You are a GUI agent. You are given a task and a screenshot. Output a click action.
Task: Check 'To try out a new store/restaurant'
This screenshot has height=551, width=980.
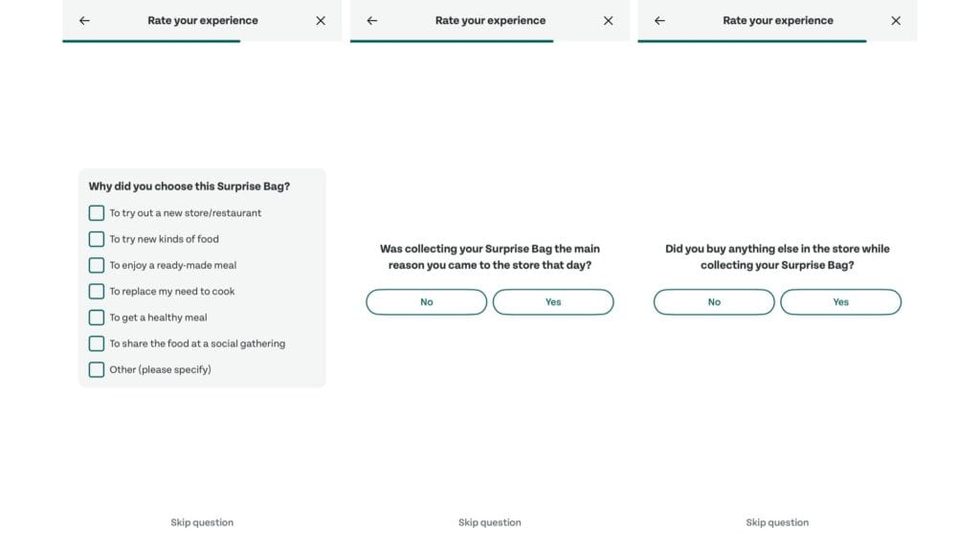click(x=97, y=213)
